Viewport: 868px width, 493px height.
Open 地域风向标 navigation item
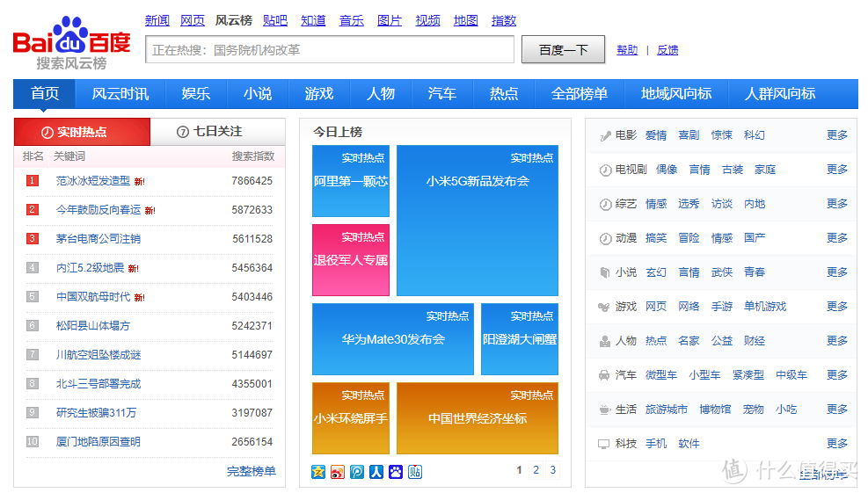point(676,93)
